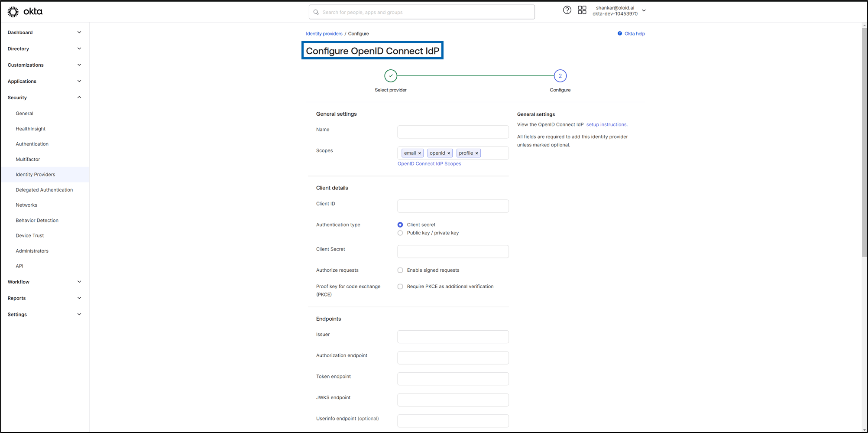868x433 pixels.
Task: Click the Issuer input field
Action: [453, 337]
